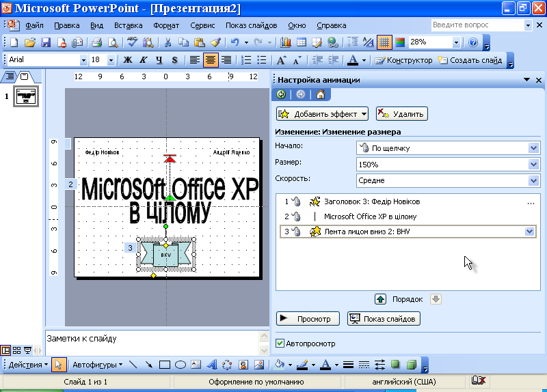
Task: Toggle the show grid button
Action: pos(384,42)
